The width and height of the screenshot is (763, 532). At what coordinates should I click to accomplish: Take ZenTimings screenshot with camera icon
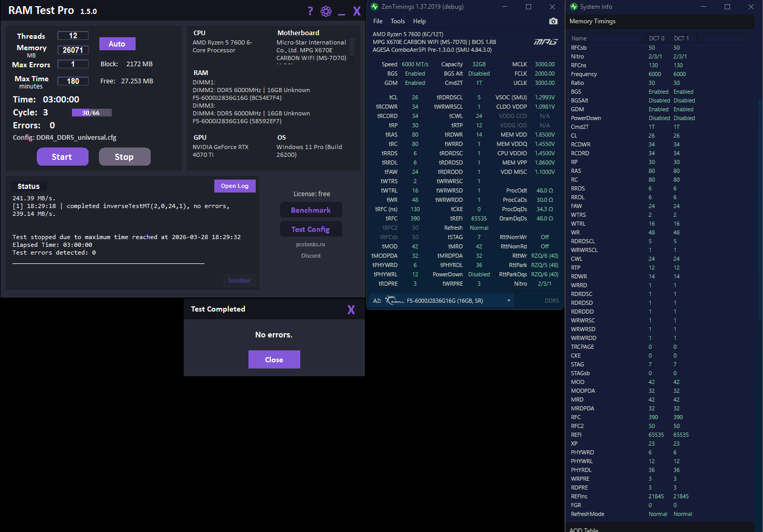tap(553, 21)
